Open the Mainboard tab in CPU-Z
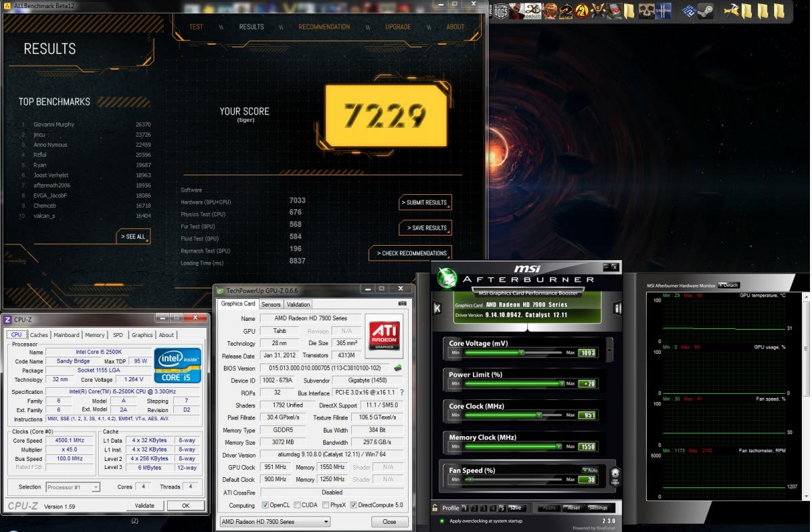Screen dimensions: 812x532 (66, 334)
